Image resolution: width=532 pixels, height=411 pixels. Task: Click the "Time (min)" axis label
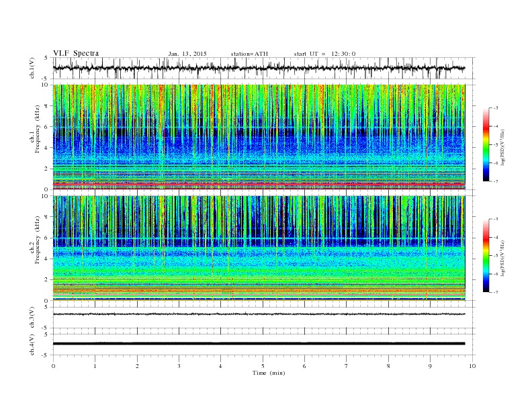coord(269,373)
